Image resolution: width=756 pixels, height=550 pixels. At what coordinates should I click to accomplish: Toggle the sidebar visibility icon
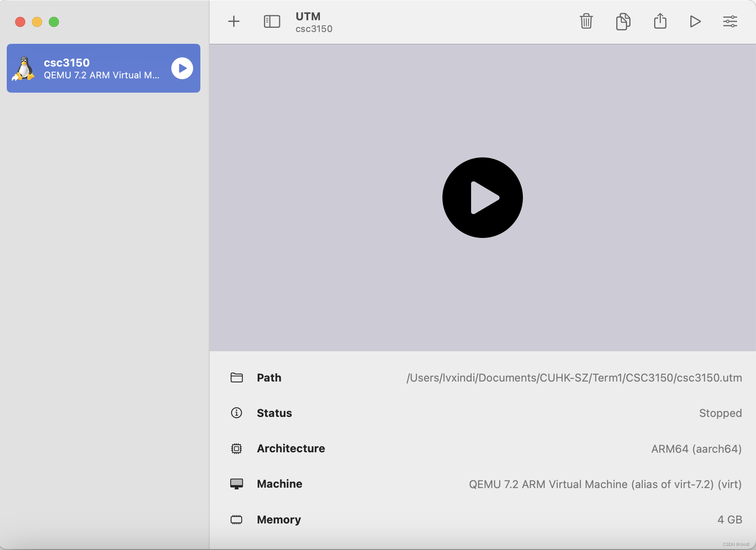click(272, 21)
